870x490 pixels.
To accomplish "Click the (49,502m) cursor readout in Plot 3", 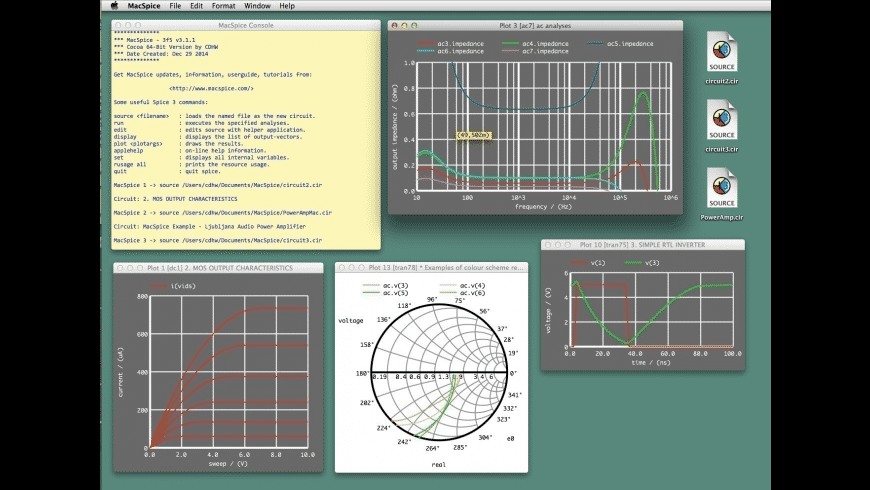I will [x=474, y=135].
